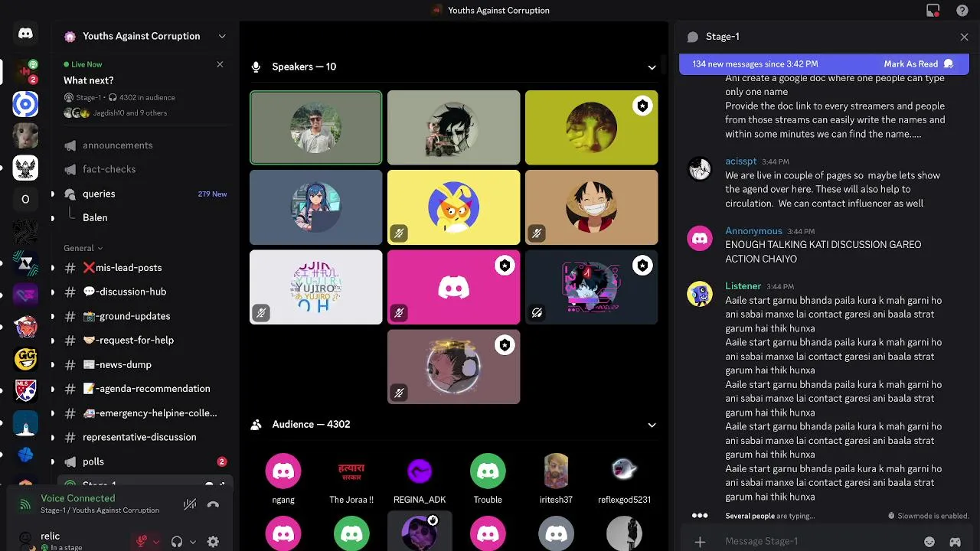
Task: Click username Listener in chat
Action: [743, 286]
